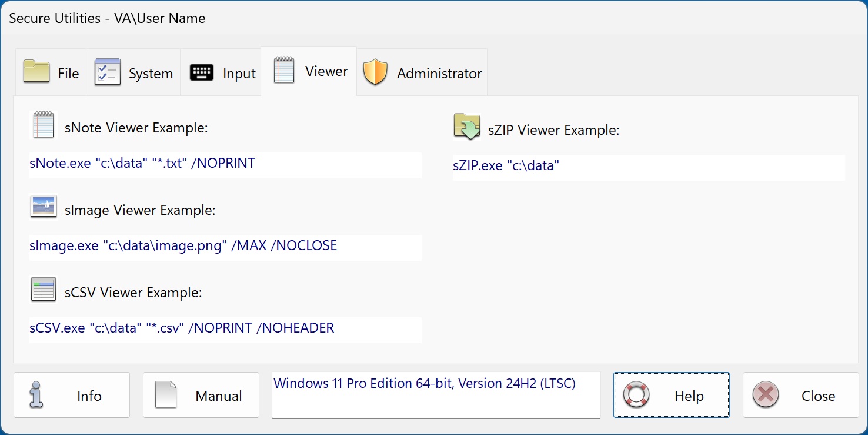Click the Info button
This screenshot has width=868, height=435.
[x=71, y=395]
